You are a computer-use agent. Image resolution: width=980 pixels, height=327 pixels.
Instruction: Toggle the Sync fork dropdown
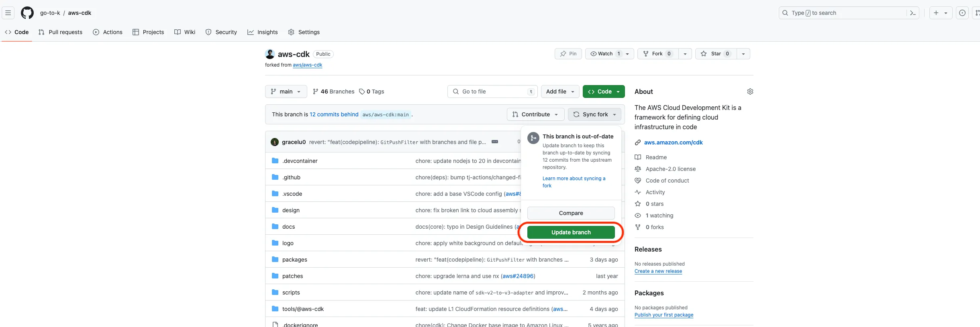(x=594, y=114)
